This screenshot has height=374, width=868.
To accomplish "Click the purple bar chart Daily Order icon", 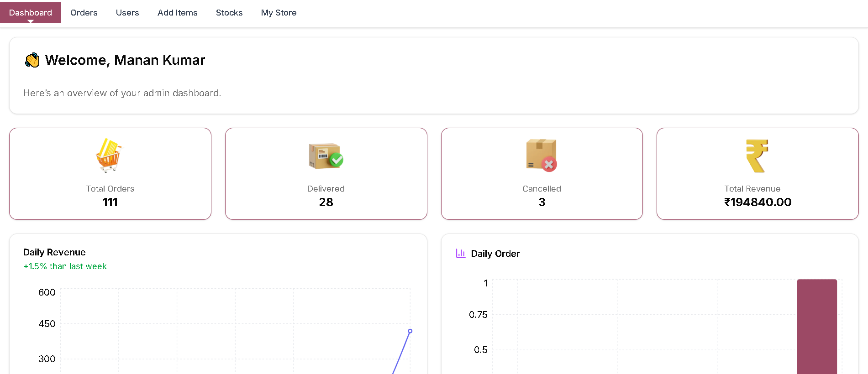I will tap(461, 254).
